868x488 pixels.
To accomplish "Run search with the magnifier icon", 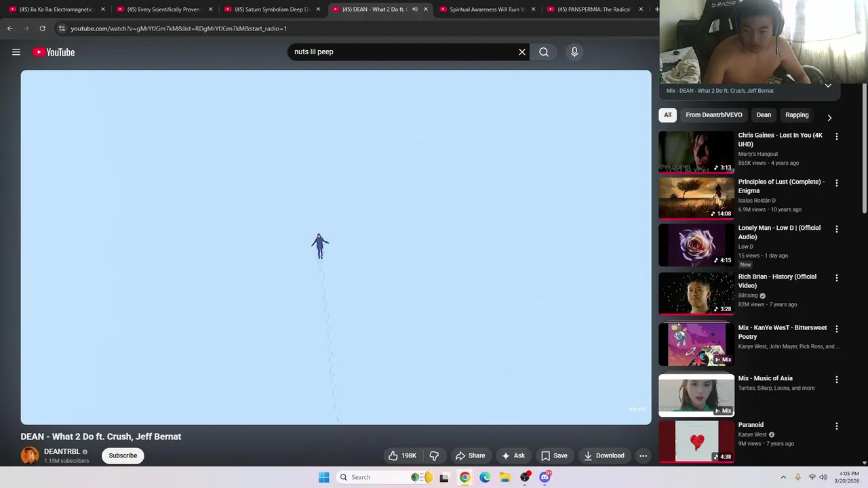I will click(x=544, y=52).
